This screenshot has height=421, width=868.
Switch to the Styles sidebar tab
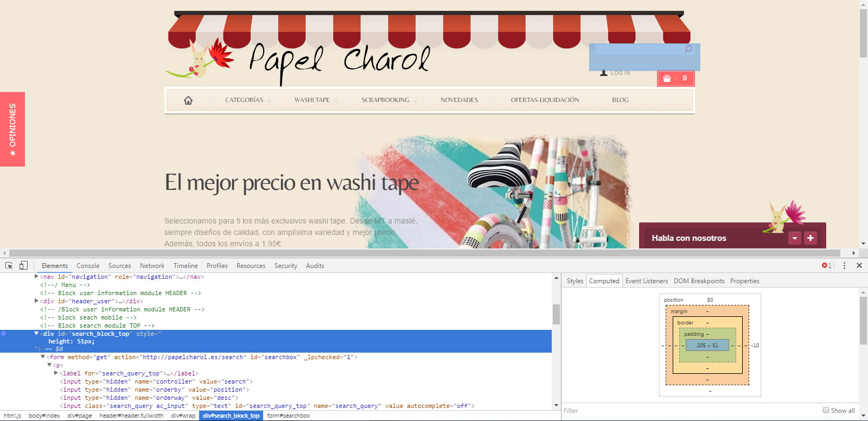pyautogui.click(x=575, y=281)
